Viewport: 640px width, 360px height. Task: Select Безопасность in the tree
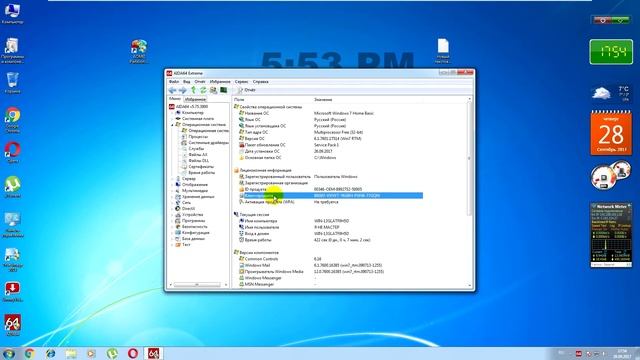click(194, 227)
